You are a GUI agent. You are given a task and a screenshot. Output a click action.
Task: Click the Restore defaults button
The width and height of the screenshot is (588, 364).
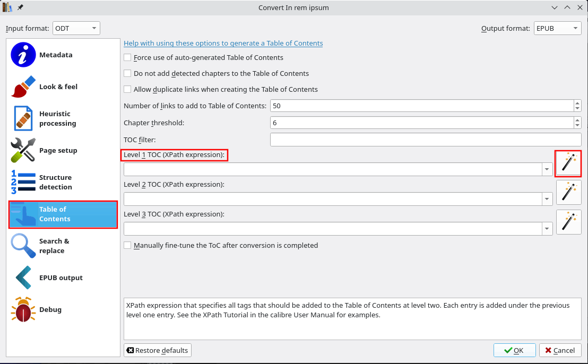point(157,350)
